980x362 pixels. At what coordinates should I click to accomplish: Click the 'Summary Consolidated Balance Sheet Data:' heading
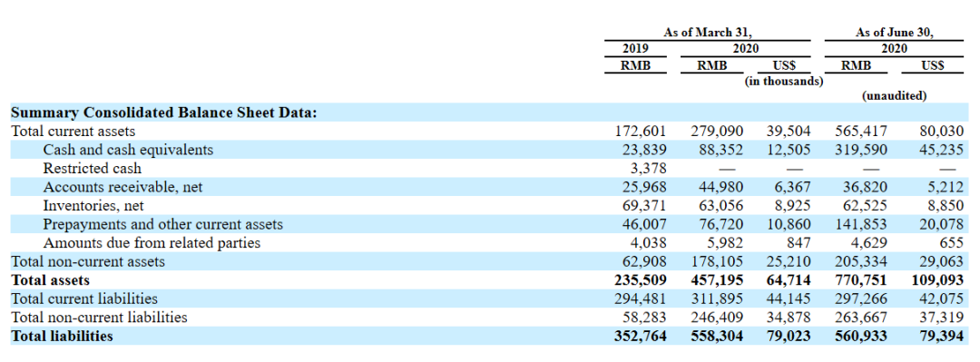pos(164,113)
